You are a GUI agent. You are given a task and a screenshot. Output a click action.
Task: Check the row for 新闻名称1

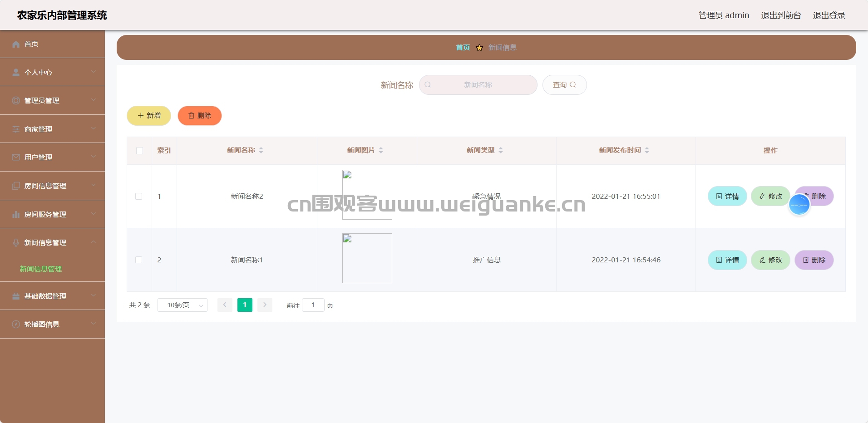(x=139, y=260)
